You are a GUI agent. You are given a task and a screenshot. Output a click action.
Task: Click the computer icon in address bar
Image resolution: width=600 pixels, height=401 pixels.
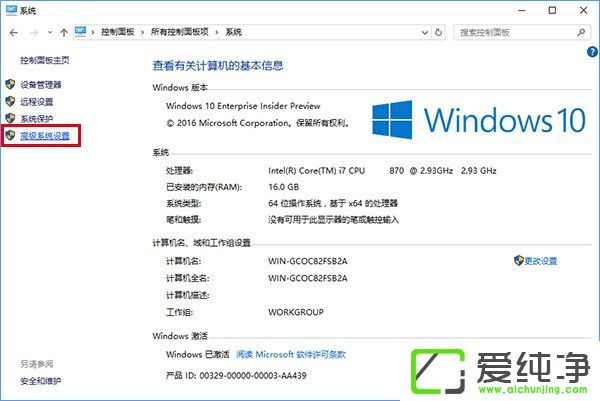(80, 32)
